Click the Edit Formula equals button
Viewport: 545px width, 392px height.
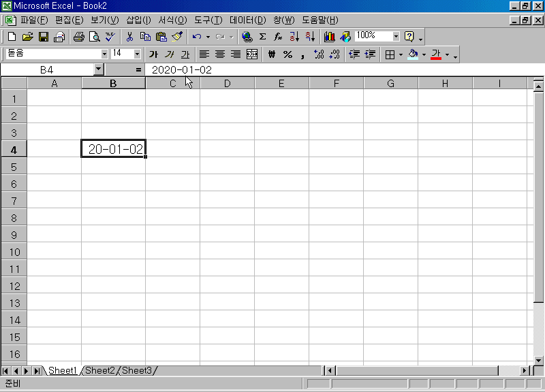(x=138, y=70)
